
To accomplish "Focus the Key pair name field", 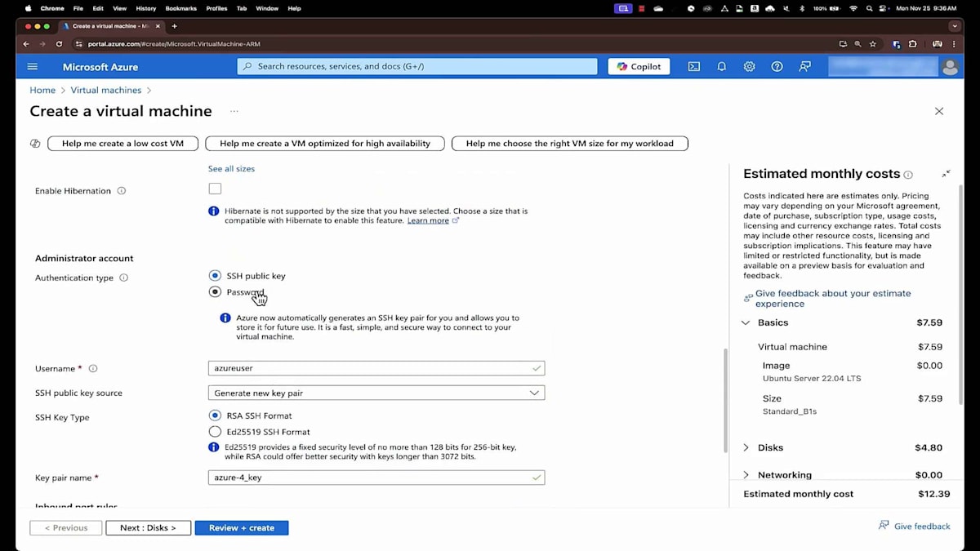I will [x=376, y=478].
